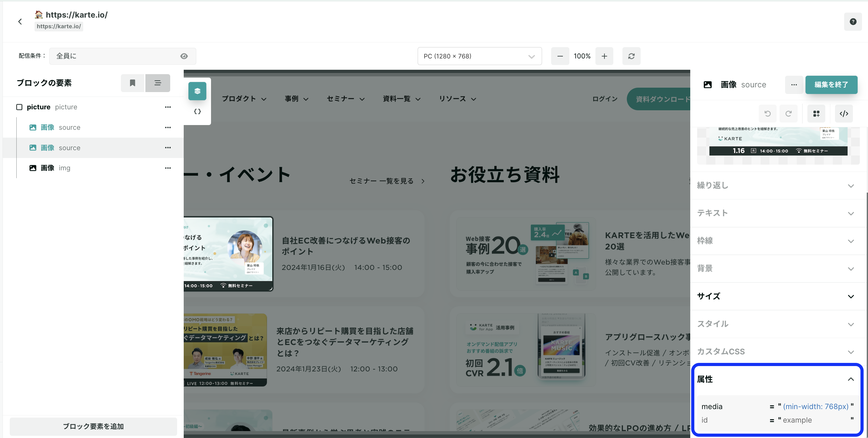Image resolution: width=868 pixels, height=438 pixels.
Task: Expand the 繰り返し section
Action: [x=778, y=185]
